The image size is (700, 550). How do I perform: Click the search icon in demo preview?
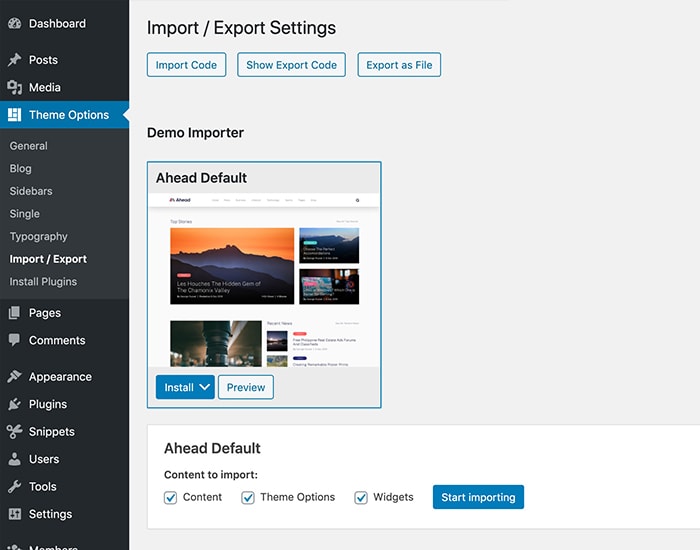coord(357,200)
